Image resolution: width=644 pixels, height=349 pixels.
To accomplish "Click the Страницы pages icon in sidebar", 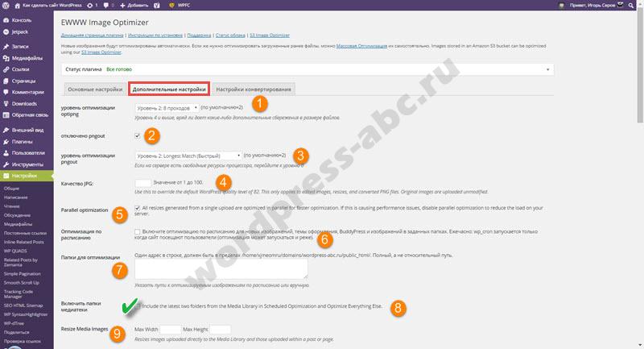I will click(6, 81).
